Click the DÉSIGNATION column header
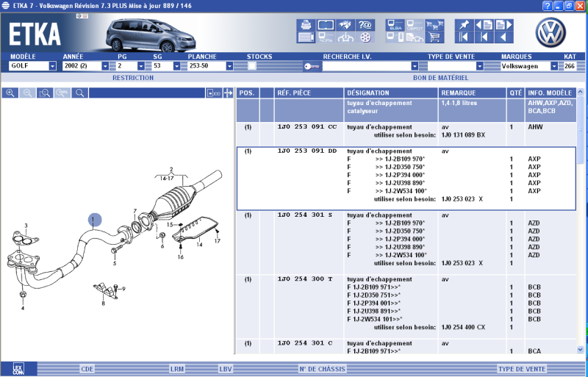This screenshot has height=377, width=588. tap(391, 93)
